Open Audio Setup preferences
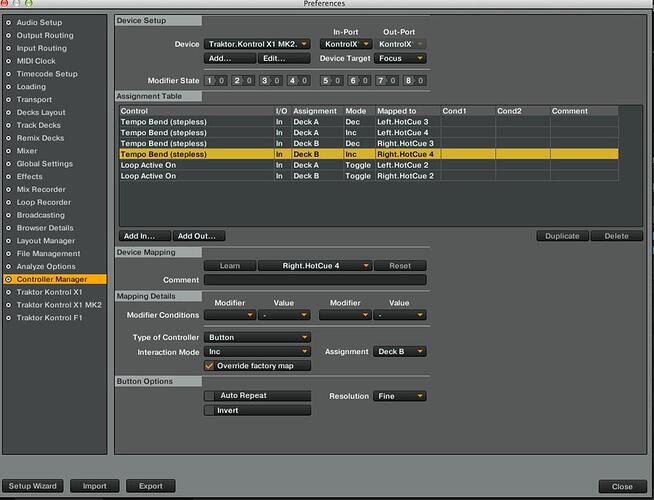The height and width of the screenshot is (500, 654). coord(39,23)
